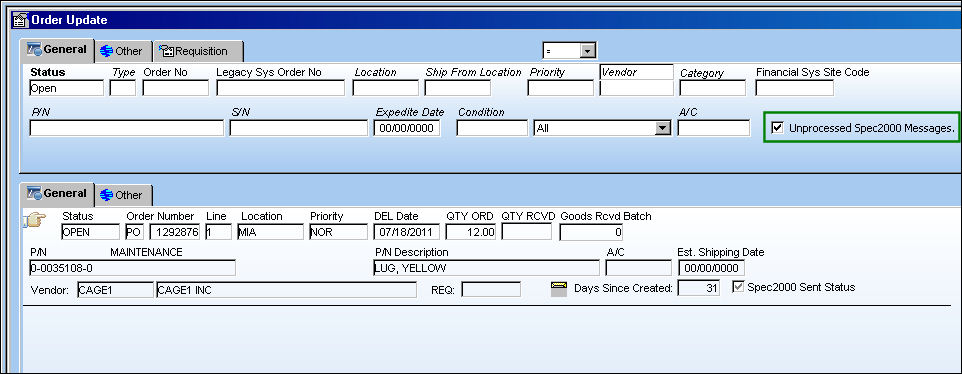Click the A/C filter field in search panel
Viewport: 962px width, 374px height.
714,128
